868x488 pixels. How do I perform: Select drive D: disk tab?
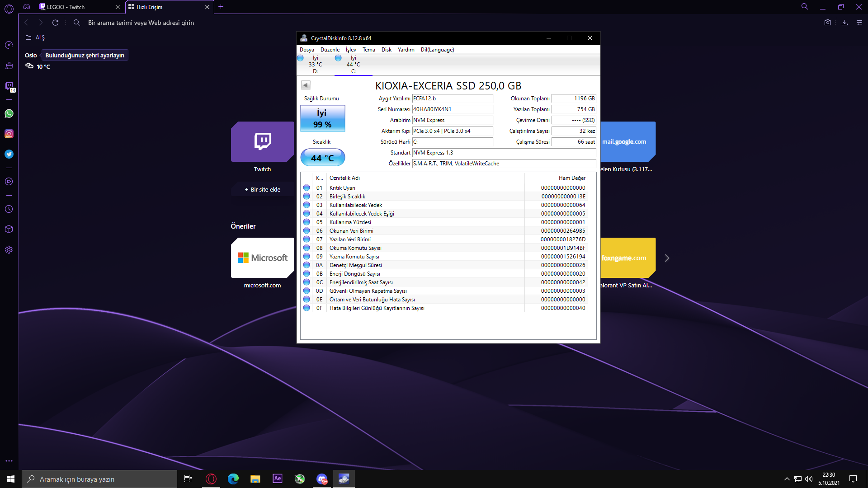pos(315,65)
